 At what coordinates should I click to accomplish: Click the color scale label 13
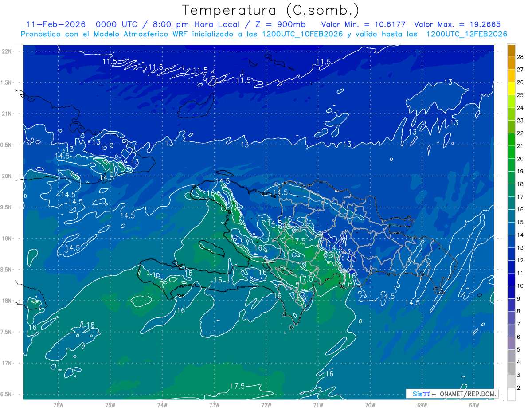[x=520, y=247]
